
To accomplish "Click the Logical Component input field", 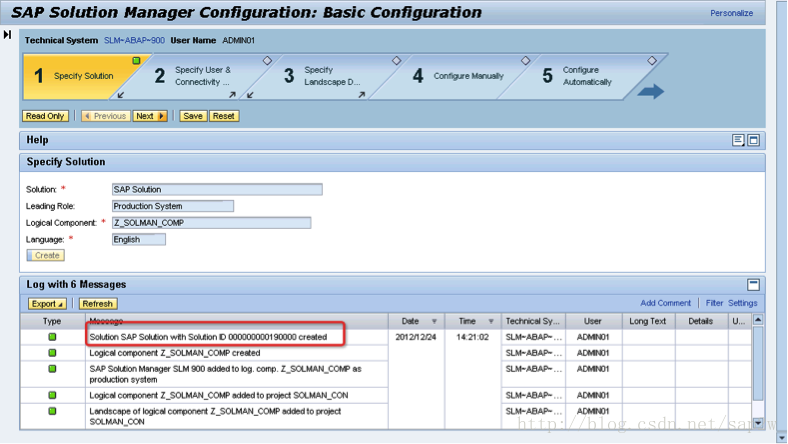I will pyautogui.click(x=212, y=223).
